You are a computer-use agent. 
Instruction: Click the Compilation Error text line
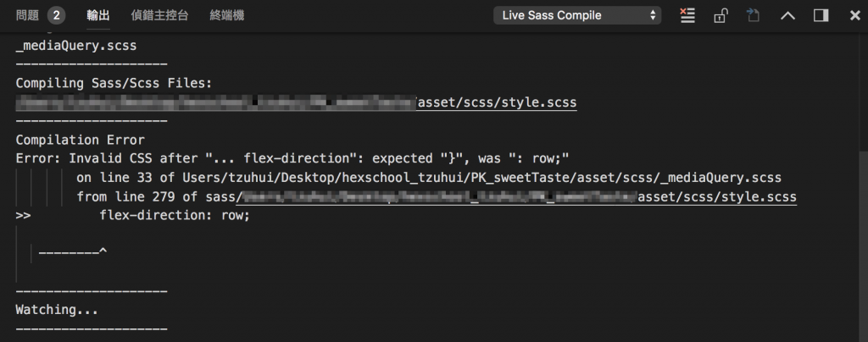(x=81, y=140)
